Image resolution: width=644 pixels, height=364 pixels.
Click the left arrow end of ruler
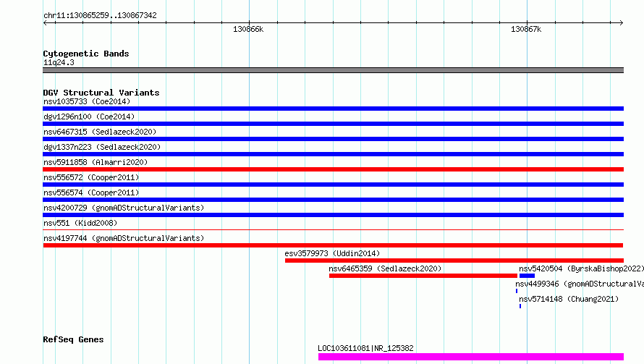click(45, 23)
